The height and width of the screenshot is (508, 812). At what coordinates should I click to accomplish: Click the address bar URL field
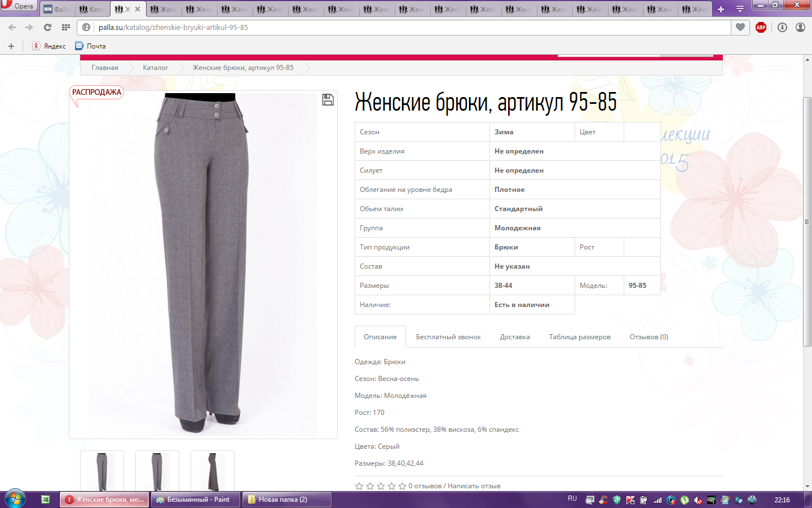[395, 27]
